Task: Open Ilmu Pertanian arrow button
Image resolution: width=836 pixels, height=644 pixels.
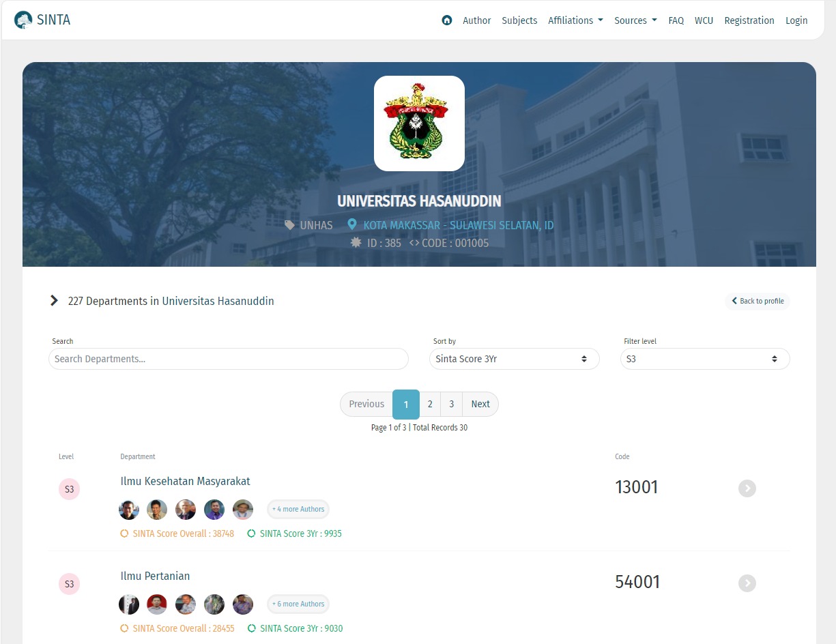Action: [747, 583]
